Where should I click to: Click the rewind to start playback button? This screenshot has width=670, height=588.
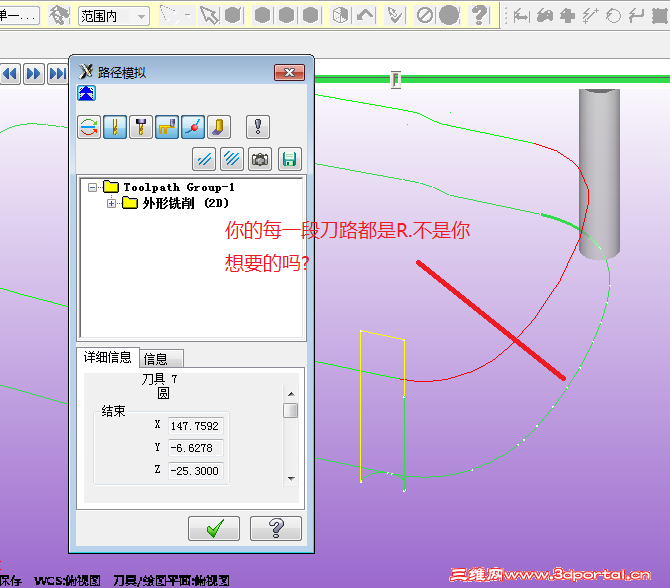point(10,74)
